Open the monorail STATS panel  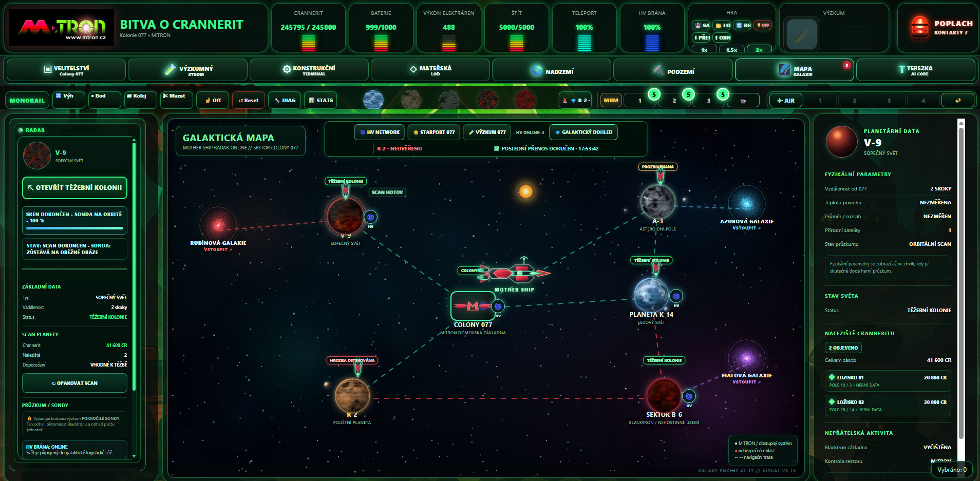click(321, 100)
